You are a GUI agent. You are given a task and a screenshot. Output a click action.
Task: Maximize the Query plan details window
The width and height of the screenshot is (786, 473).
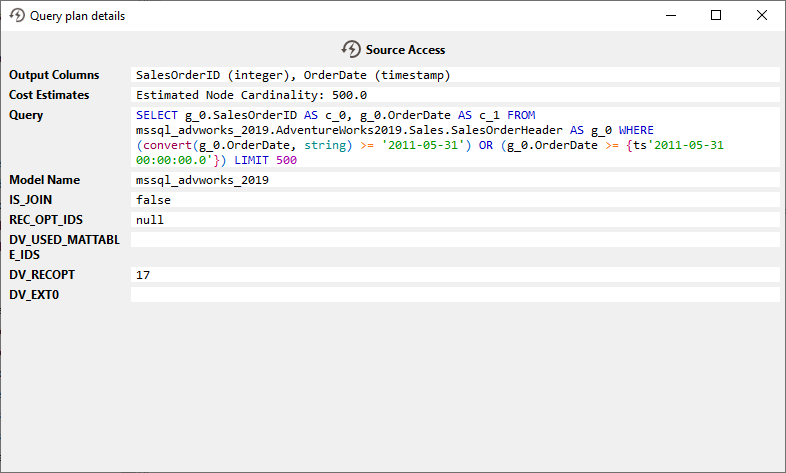(x=716, y=16)
